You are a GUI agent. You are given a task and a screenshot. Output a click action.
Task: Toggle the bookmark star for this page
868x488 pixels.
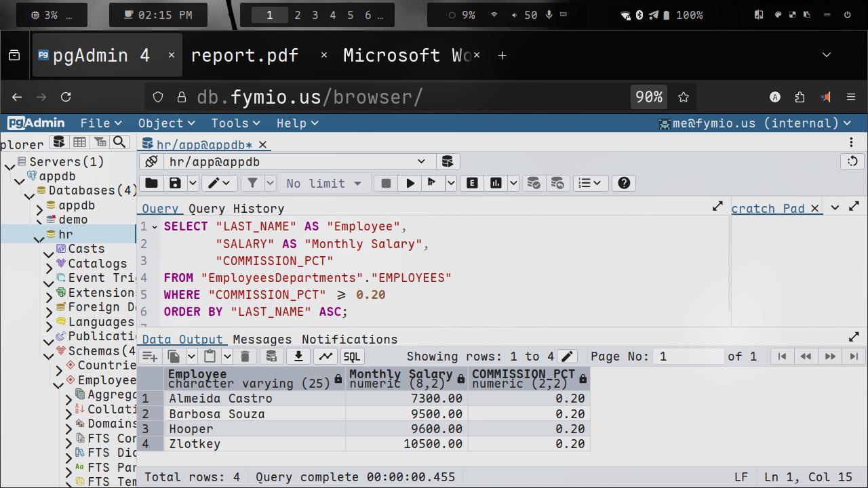pyautogui.click(x=684, y=97)
